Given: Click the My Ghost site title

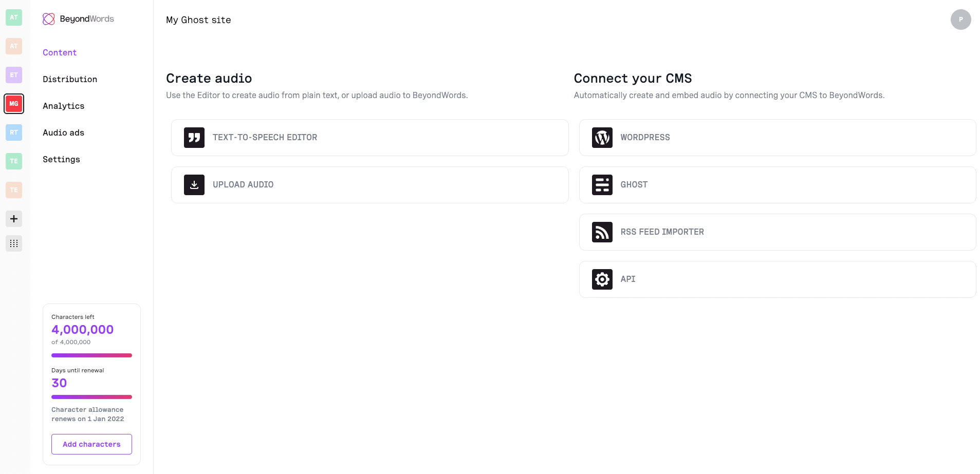Looking at the screenshot, I should click(198, 20).
